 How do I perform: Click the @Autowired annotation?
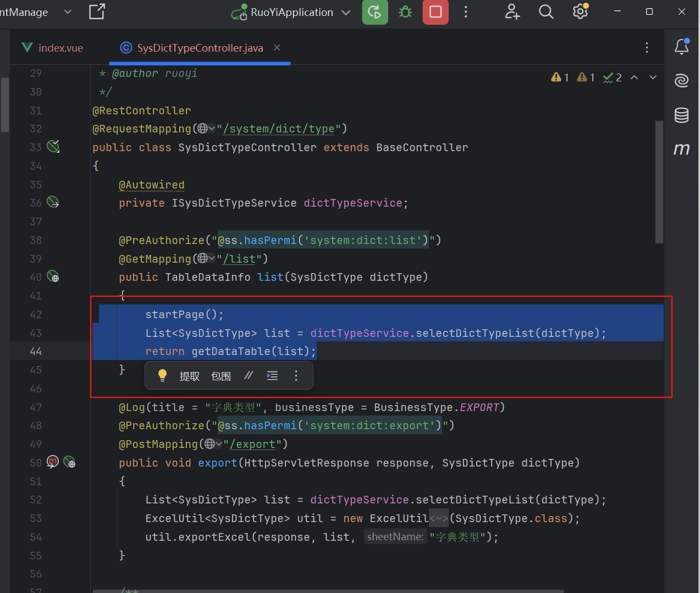click(x=152, y=185)
